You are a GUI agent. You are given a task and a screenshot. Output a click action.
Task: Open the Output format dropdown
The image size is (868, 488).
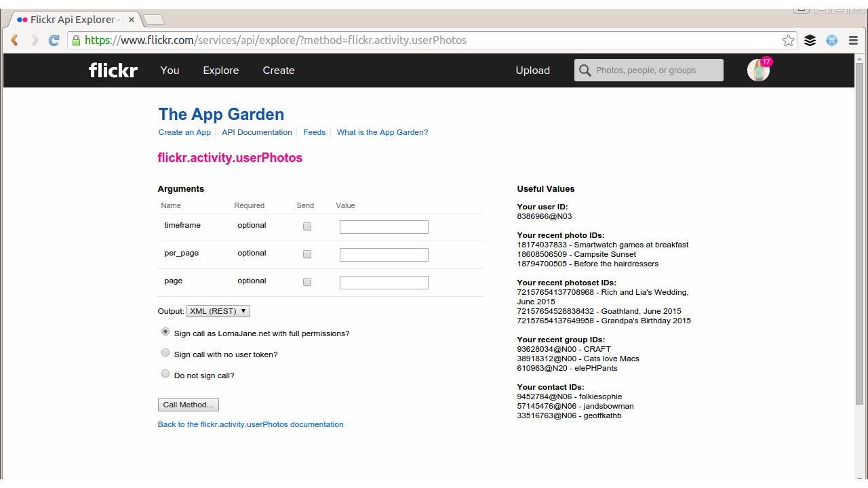pyautogui.click(x=218, y=311)
